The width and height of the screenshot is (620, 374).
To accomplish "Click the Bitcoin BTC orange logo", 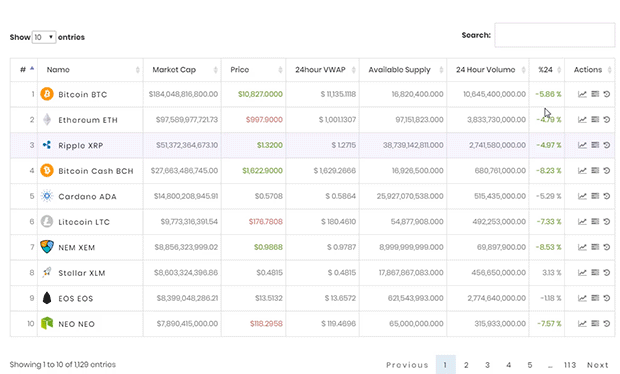I will [47, 94].
